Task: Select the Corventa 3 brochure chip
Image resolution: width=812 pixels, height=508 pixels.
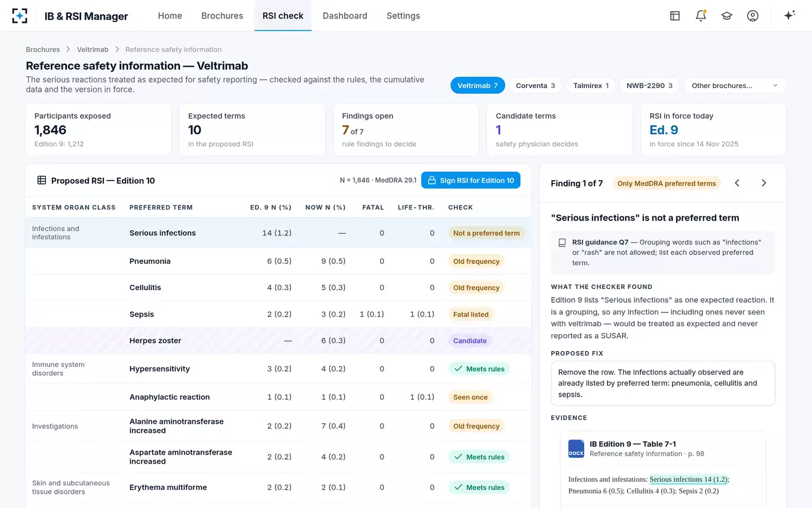Action: click(x=535, y=86)
